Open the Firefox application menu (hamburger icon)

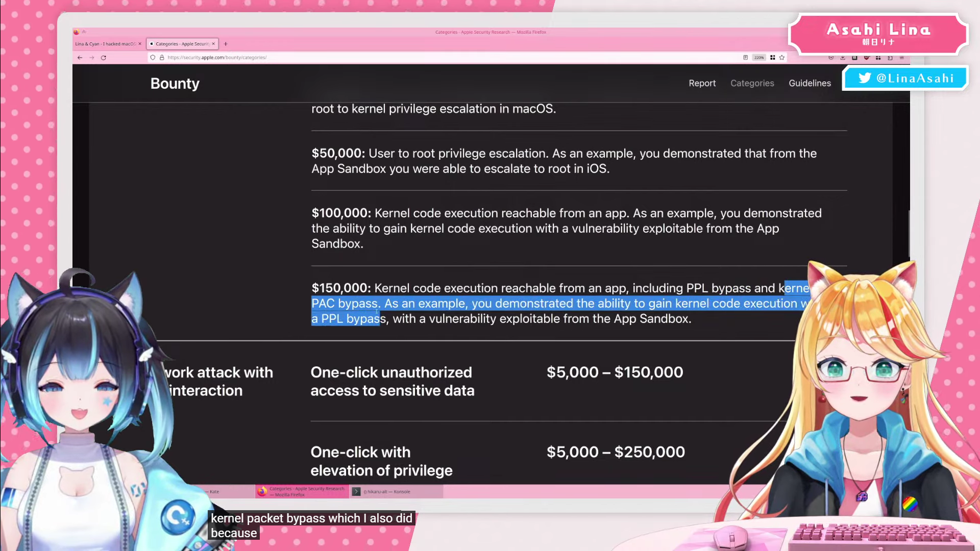click(x=902, y=57)
